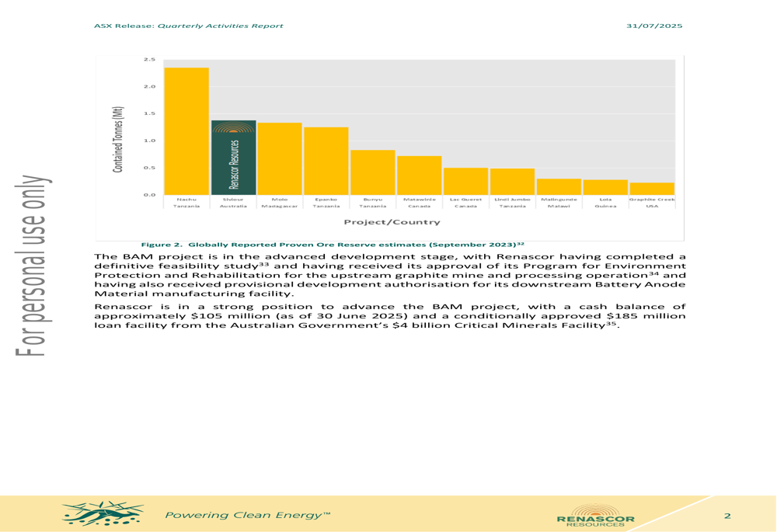Click the 'Nachu' axis label
Image resolution: width=777 pixels, height=532 pixels.
pyautogui.click(x=186, y=200)
